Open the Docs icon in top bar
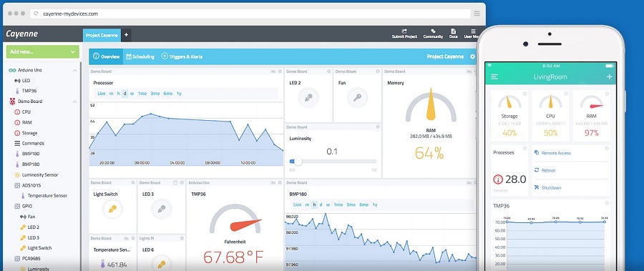Screen dimensions: 644x271 pos(454,31)
